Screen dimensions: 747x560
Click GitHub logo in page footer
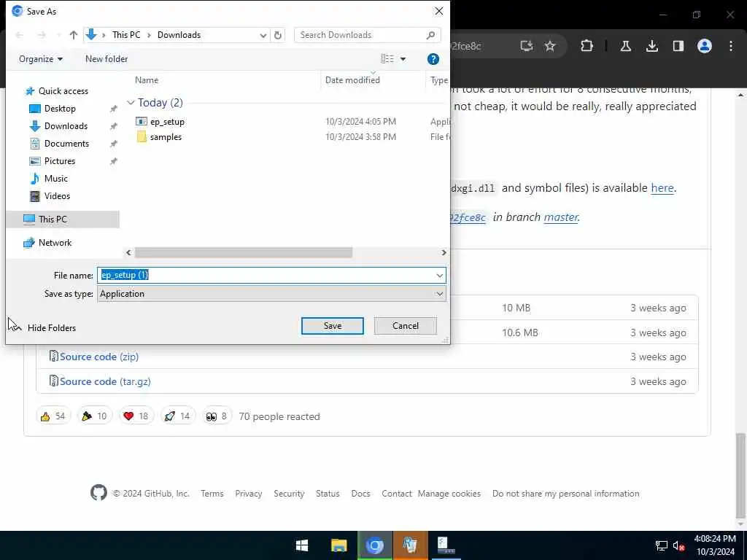pos(98,493)
